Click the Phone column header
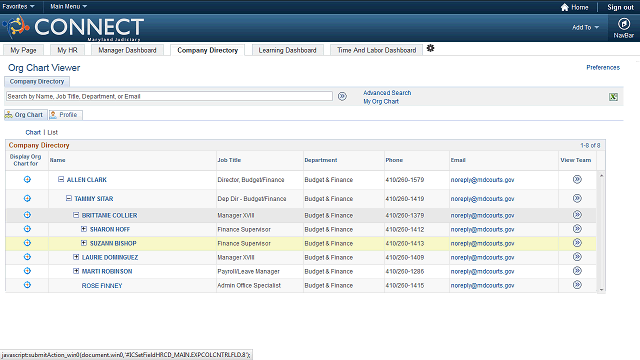 pyautogui.click(x=394, y=160)
